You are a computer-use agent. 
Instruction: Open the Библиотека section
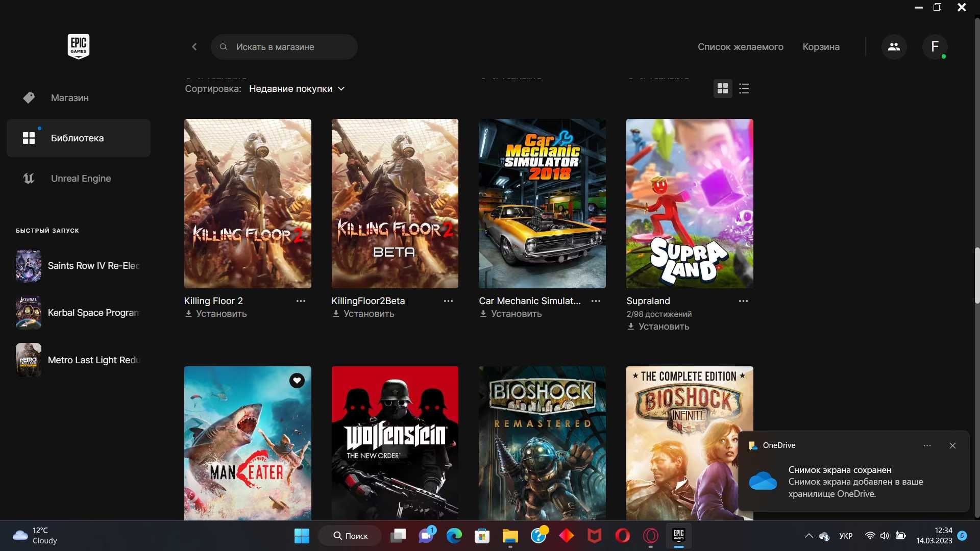(x=79, y=138)
